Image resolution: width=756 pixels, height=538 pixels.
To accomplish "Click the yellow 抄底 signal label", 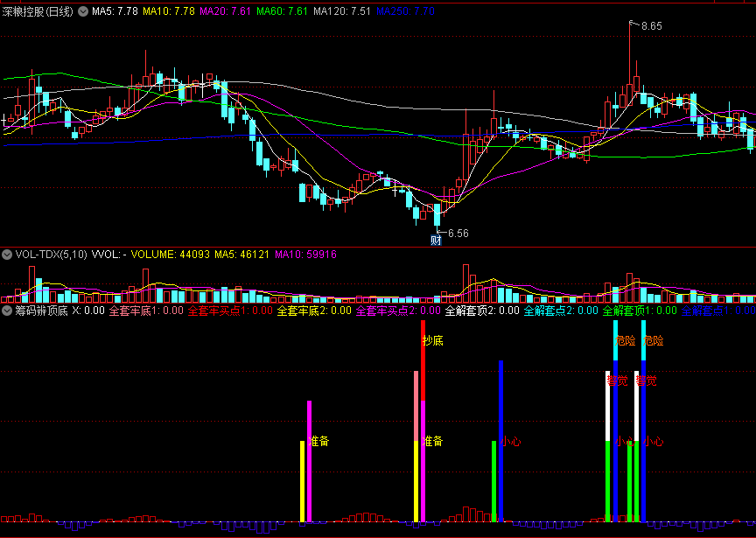I will [433, 341].
